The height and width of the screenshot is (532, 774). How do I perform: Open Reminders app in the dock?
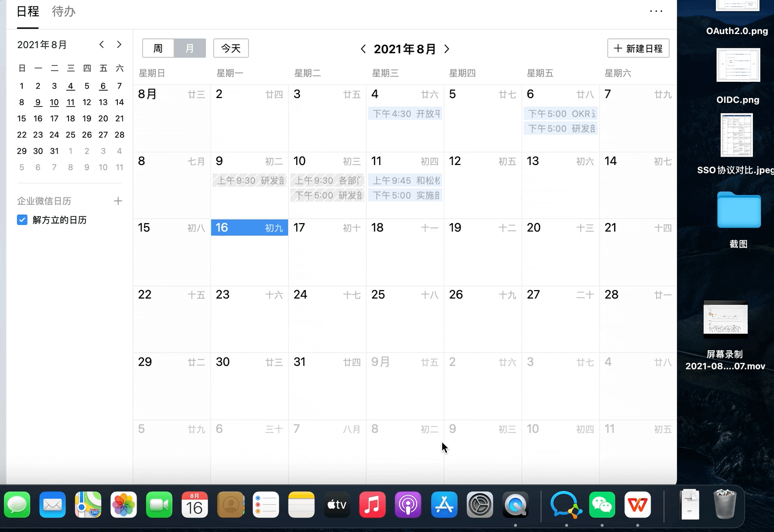click(x=266, y=505)
